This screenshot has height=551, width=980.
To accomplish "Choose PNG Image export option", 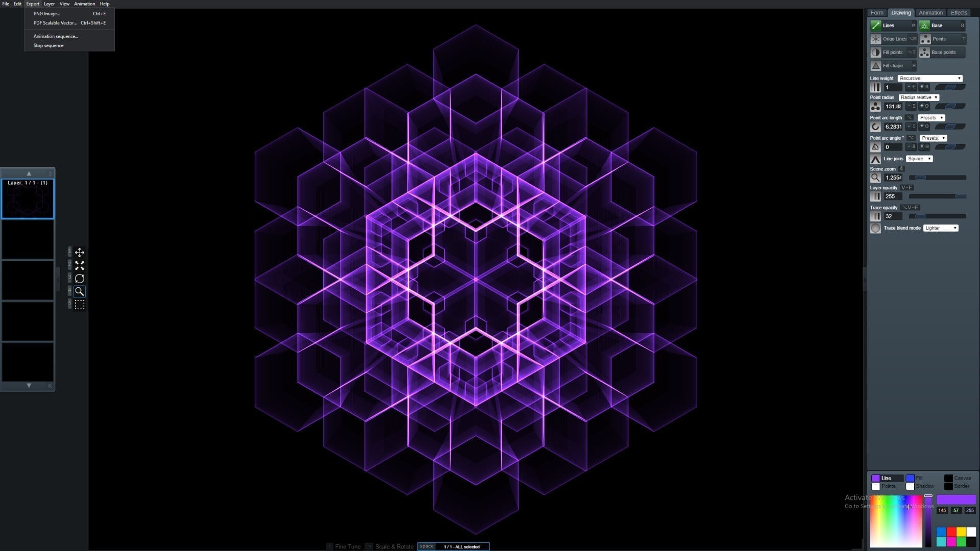I will click(x=69, y=14).
